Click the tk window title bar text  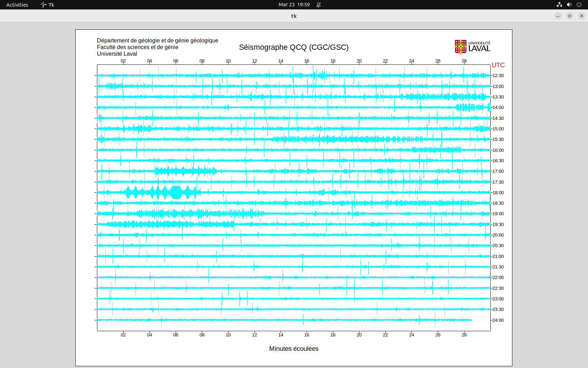click(294, 16)
